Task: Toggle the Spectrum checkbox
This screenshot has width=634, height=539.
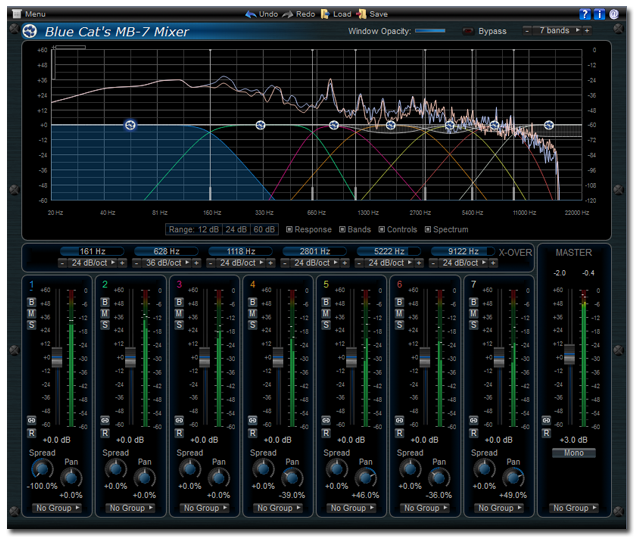Action: (x=428, y=230)
